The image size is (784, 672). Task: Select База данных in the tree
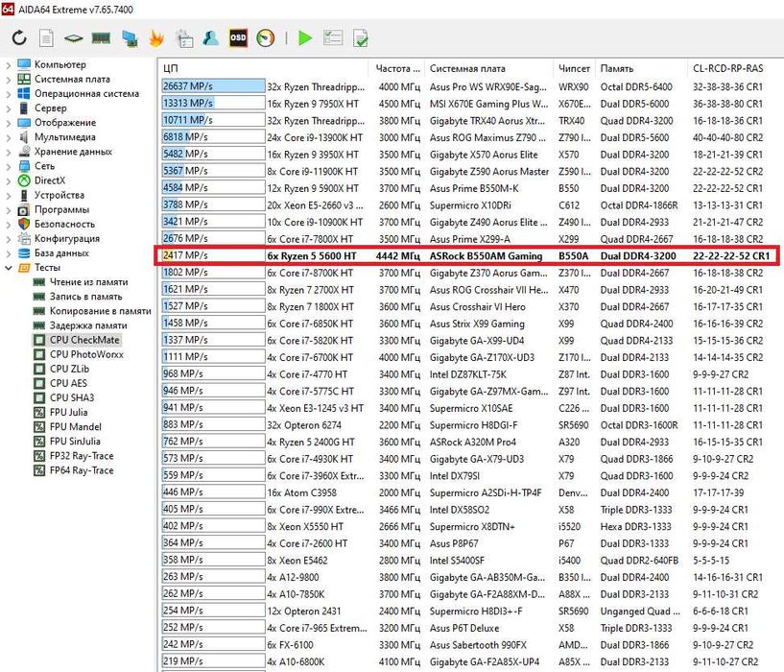pyautogui.click(x=61, y=253)
